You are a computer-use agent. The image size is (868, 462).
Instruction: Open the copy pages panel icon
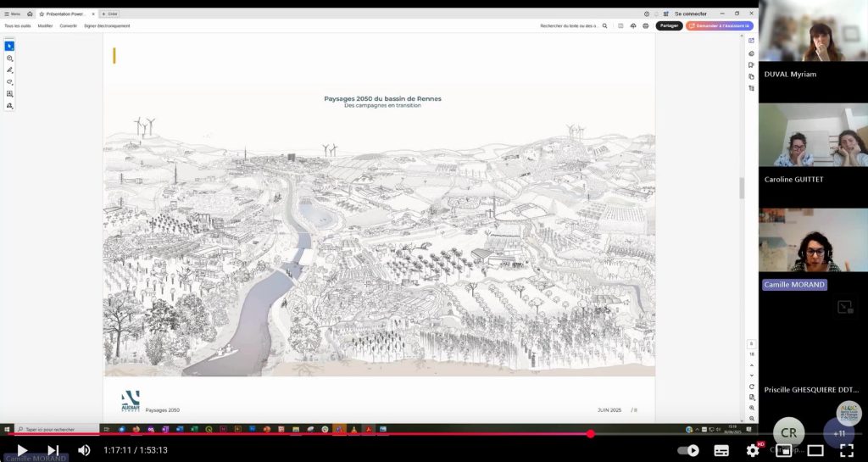751,77
